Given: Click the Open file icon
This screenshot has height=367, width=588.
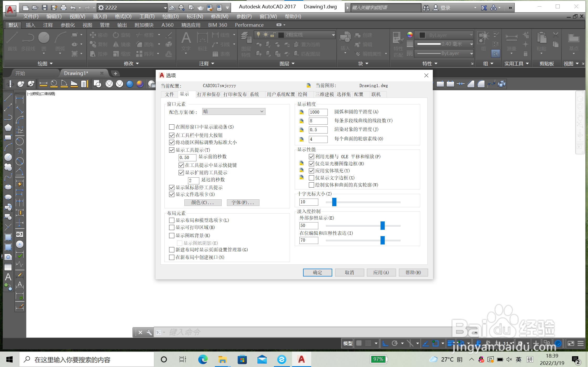Looking at the screenshot, I should pyautogui.click(x=35, y=8).
